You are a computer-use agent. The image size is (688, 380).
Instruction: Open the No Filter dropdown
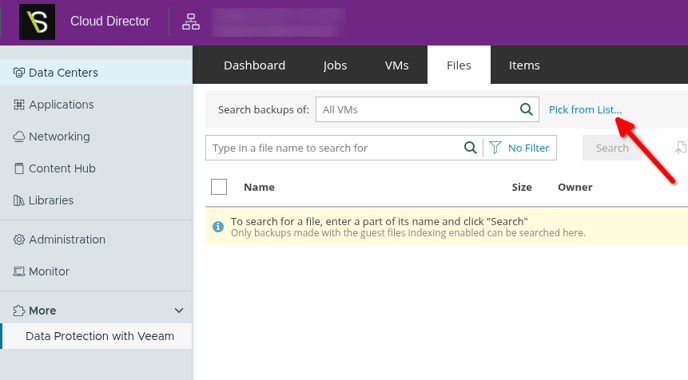pyautogui.click(x=520, y=148)
